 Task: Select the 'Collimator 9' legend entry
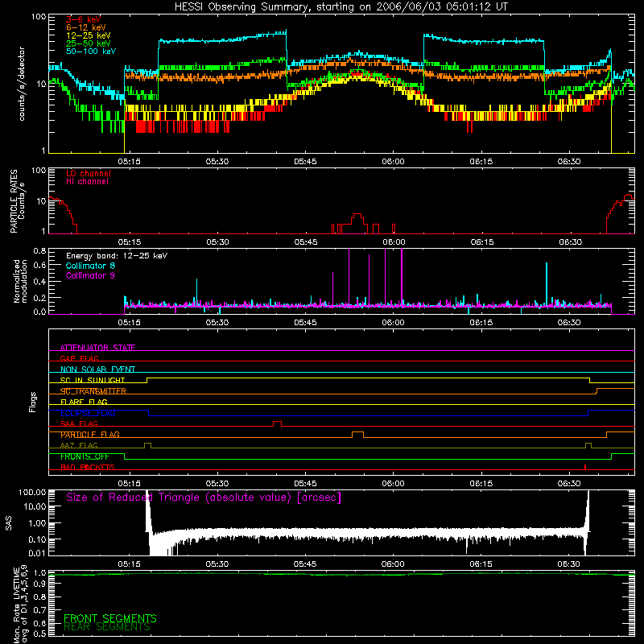tap(90, 275)
